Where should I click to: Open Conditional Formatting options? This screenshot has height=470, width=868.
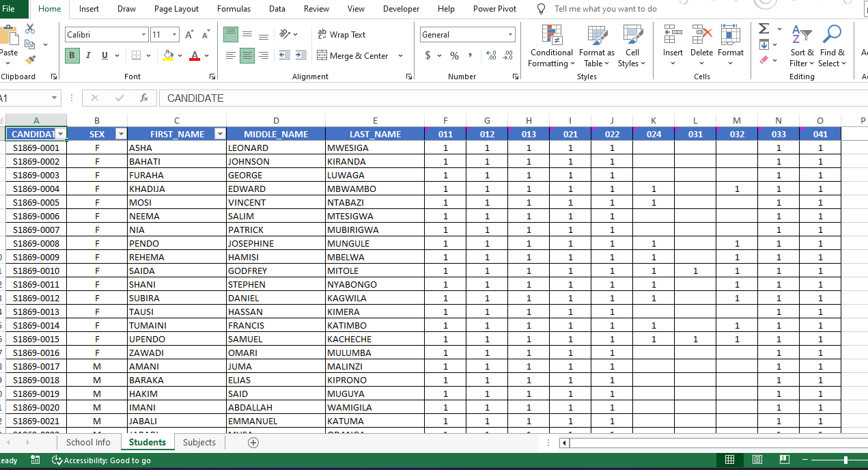tap(550, 46)
